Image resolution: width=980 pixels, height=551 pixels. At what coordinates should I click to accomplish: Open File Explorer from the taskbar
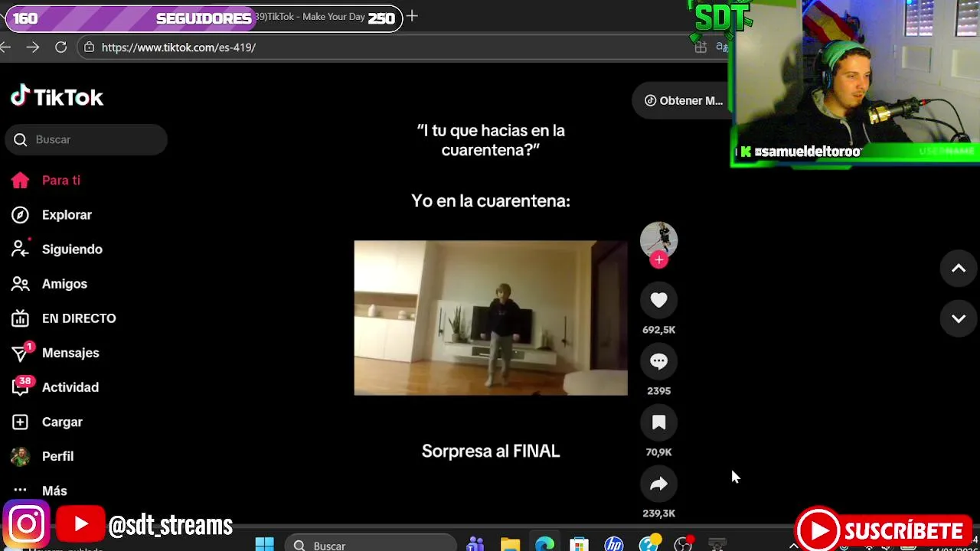coord(510,544)
